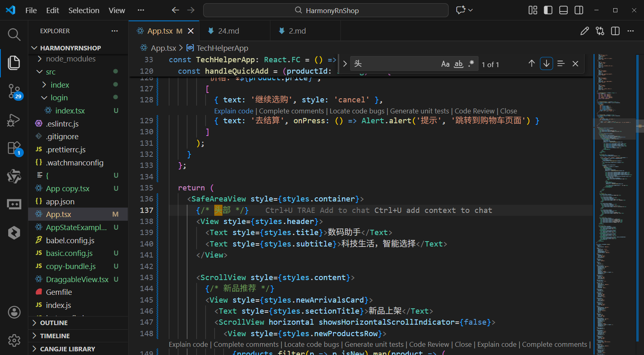This screenshot has height=355, width=644.
Task: Toggle Primary Side Bar visibility
Action: tap(548, 10)
